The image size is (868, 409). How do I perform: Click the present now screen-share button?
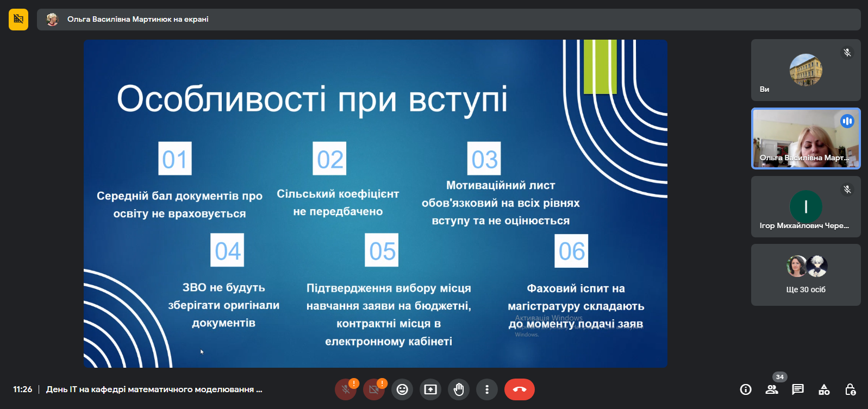[430, 389]
